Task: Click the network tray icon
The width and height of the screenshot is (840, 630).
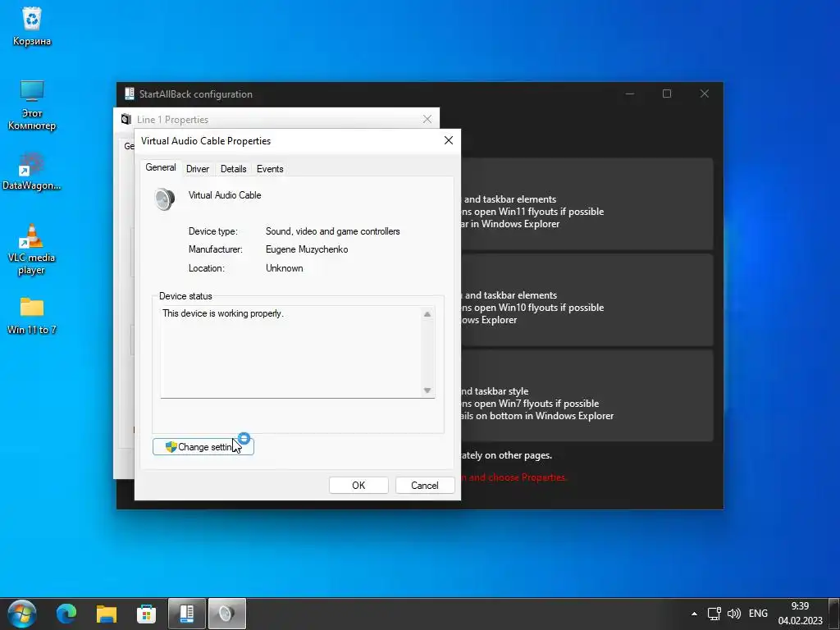Action: (714, 614)
